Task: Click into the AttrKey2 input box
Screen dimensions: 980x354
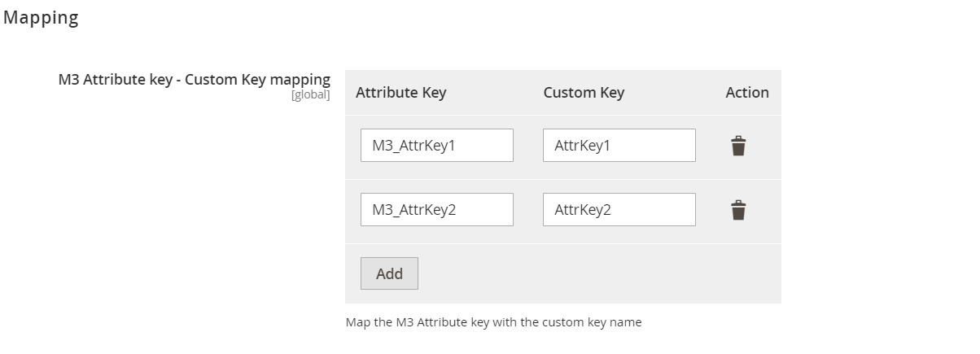Action: pyautogui.click(x=619, y=210)
